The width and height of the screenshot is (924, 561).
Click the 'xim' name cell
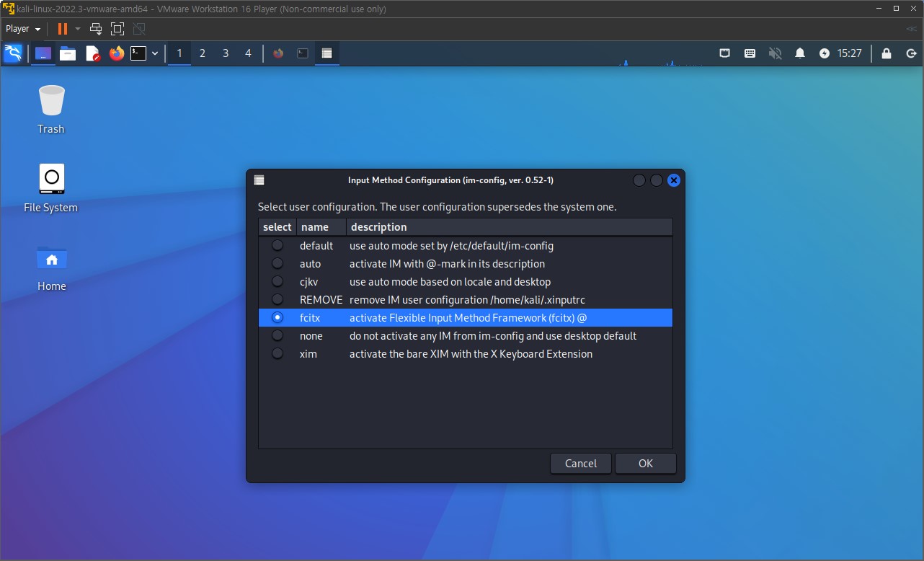pyautogui.click(x=308, y=354)
